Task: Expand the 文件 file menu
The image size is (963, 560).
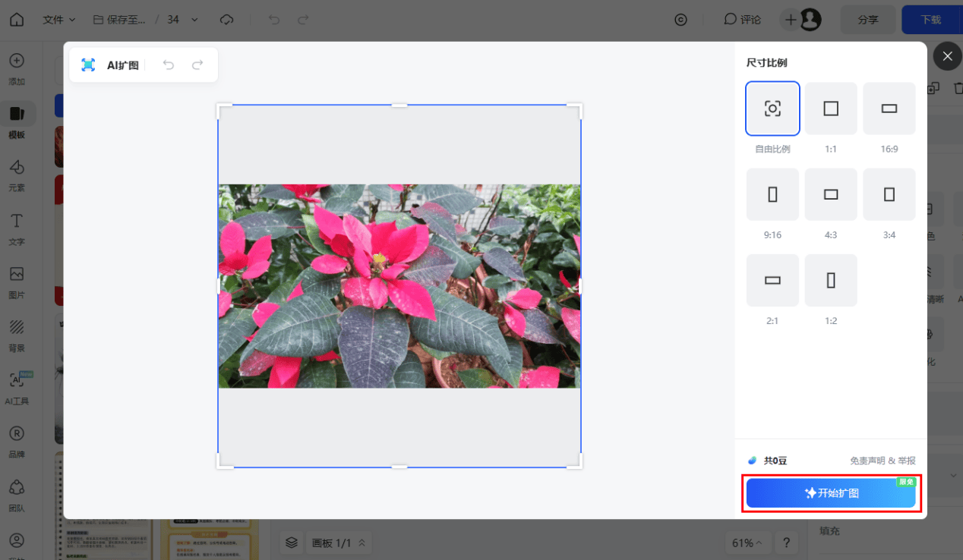Action: point(59,20)
